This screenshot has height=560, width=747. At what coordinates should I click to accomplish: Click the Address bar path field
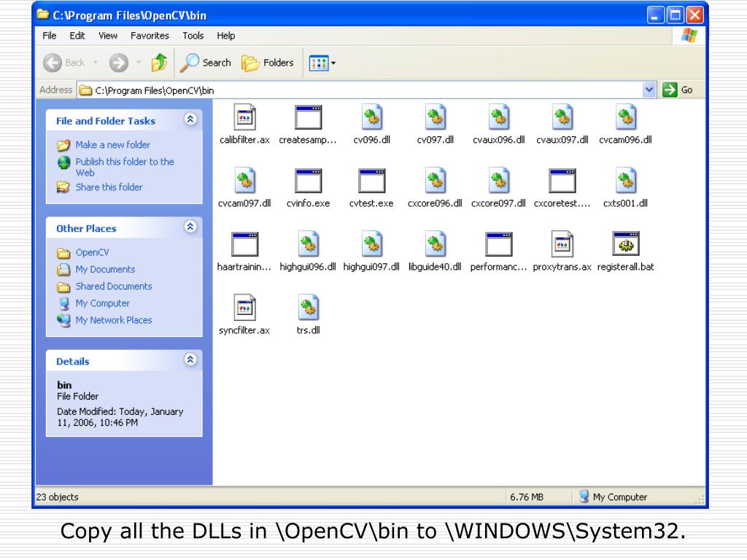tap(360, 90)
